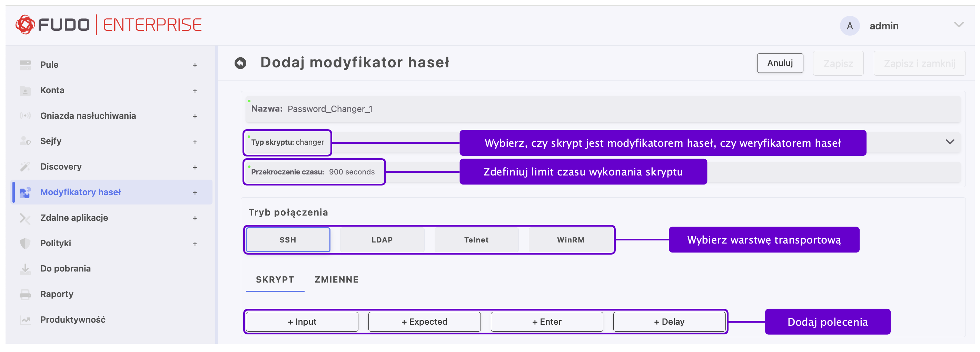Click the Raporty printer icon

point(25,294)
